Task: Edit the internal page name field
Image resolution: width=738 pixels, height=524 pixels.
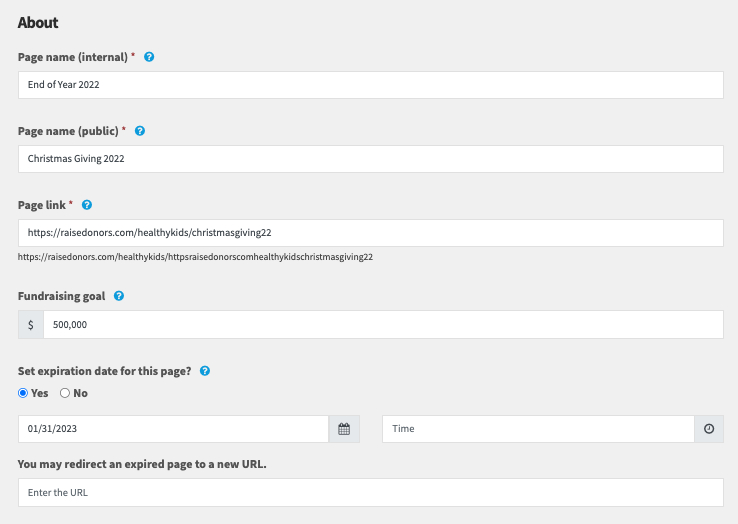Action: (371, 85)
